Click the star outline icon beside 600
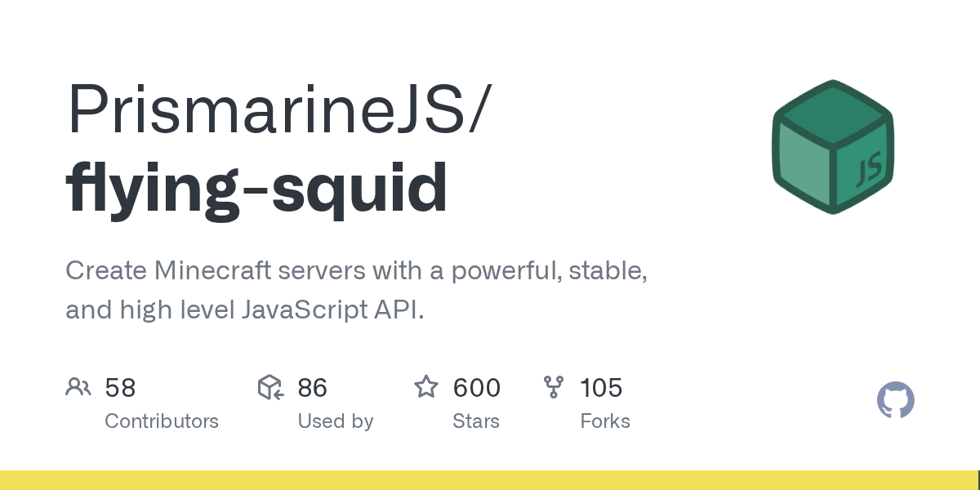Image resolution: width=980 pixels, height=490 pixels. [425, 387]
